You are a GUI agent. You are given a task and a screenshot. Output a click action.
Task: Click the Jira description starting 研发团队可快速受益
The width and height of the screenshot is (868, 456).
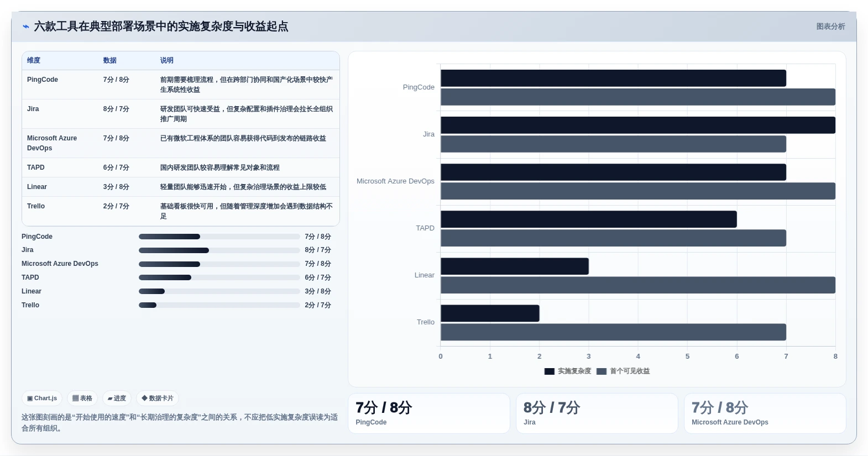click(247, 114)
